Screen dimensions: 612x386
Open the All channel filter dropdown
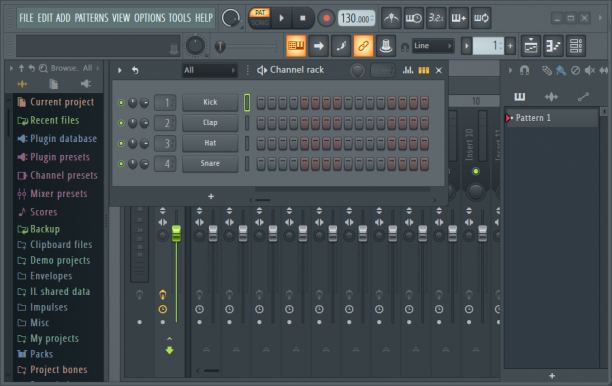click(x=210, y=70)
